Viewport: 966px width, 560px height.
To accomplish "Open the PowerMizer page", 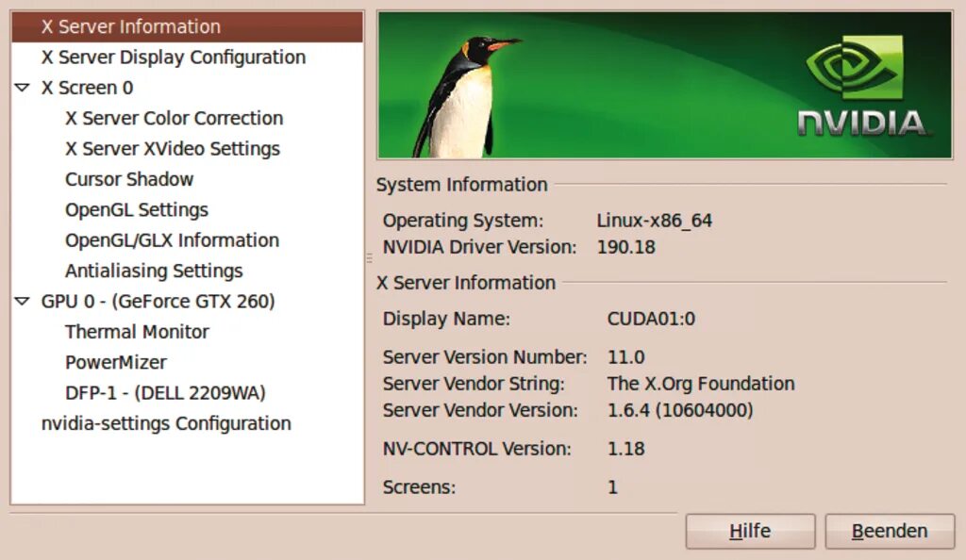I will pyautogui.click(x=116, y=362).
